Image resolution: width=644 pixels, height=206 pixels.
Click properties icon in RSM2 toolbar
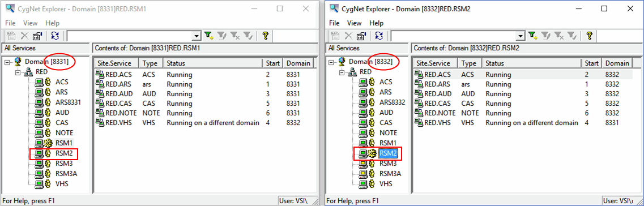coord(361,36)
